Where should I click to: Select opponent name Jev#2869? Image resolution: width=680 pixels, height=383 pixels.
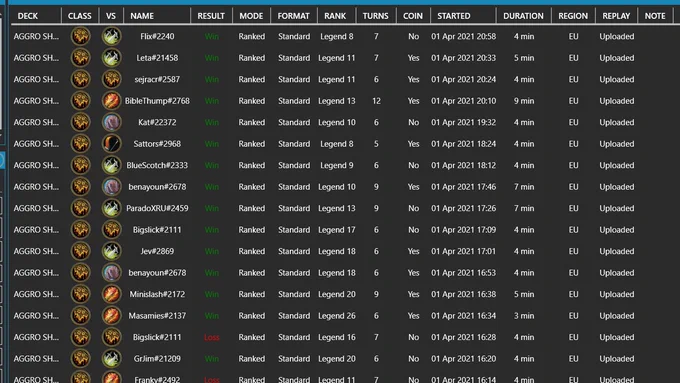click(x=157, y=251)
